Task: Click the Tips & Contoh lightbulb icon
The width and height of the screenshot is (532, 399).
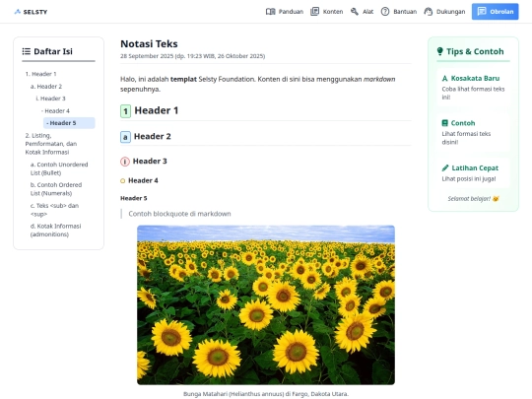Action: point(440,51)
